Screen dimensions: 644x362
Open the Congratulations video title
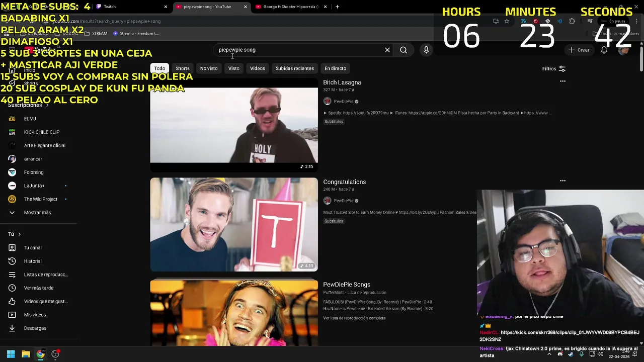(x=345, y=182)
